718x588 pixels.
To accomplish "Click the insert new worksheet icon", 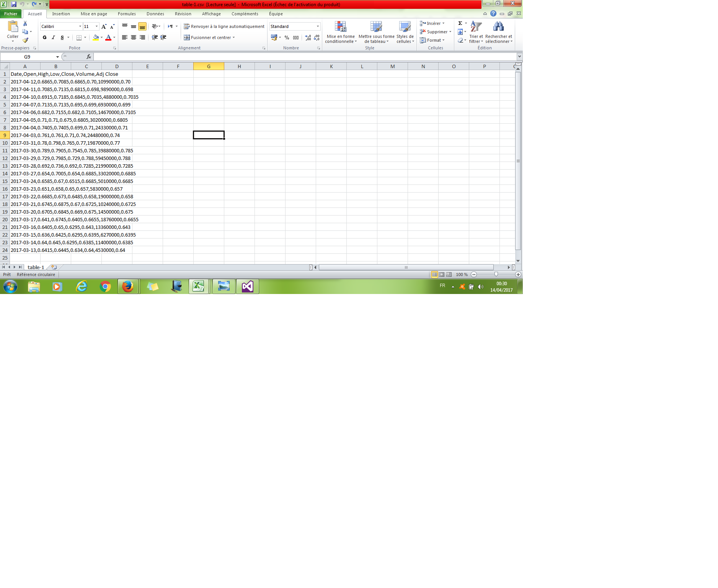I will 54,267.
